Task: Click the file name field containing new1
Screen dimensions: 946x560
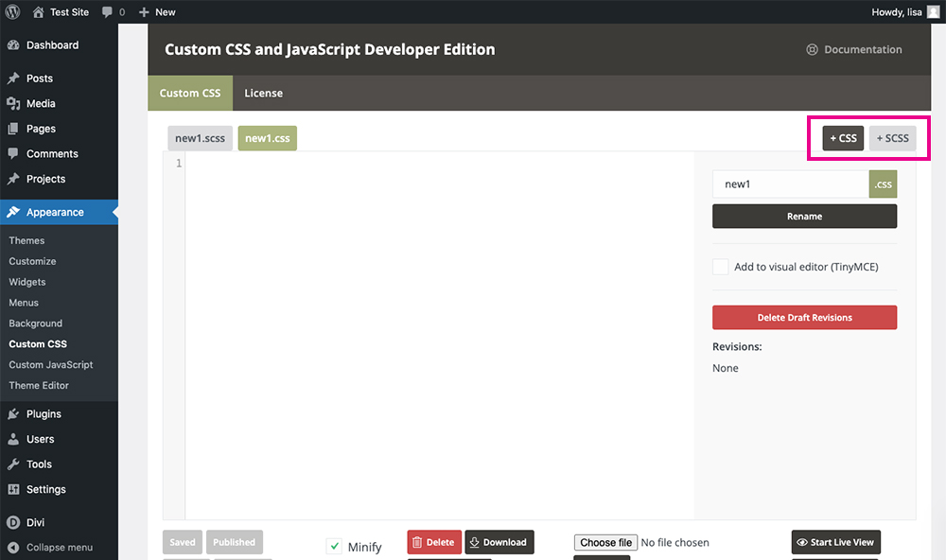Action: [790, 184]
